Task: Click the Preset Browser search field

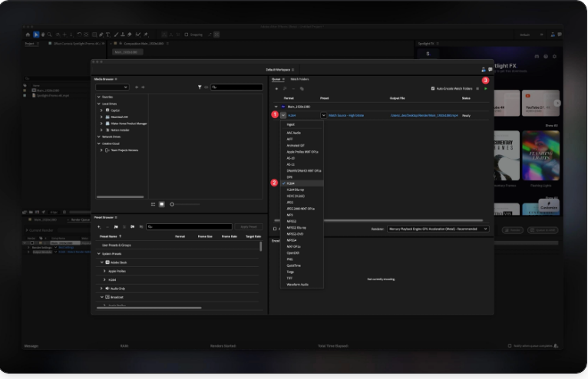Action: click(x=190, y=227)
